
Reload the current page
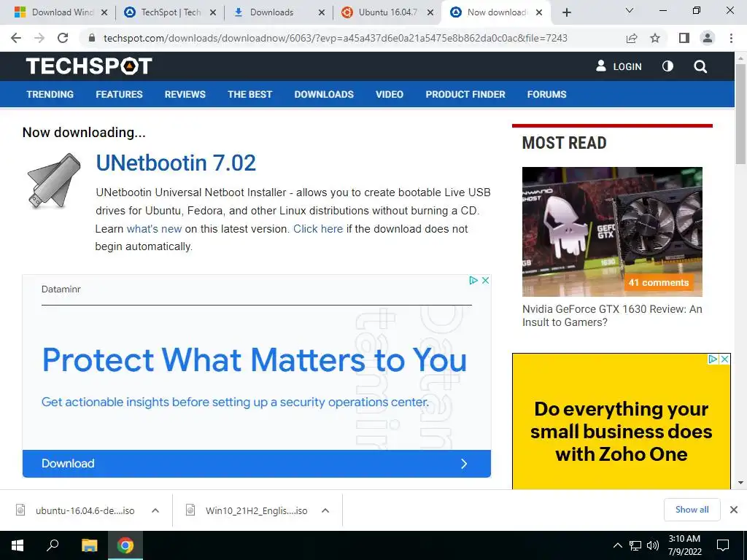pyautogui.click(x=63, y=38)
